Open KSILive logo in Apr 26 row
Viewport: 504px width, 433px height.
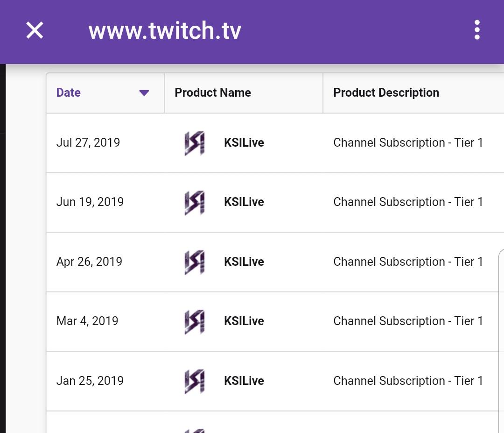[x=195, y=262]
